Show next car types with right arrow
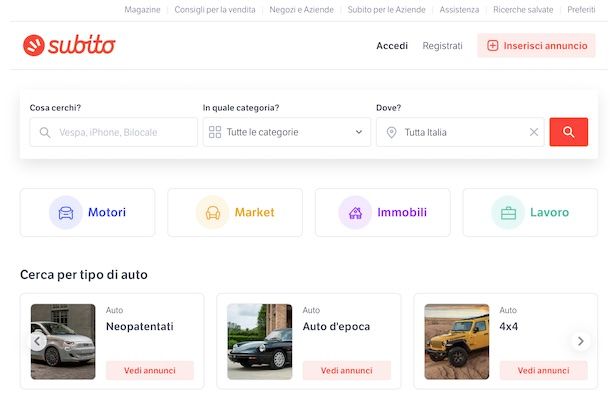 (580, 341)
